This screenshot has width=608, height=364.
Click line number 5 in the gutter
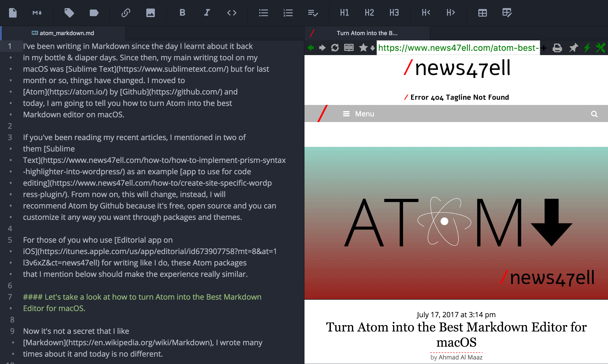point(10,240)
